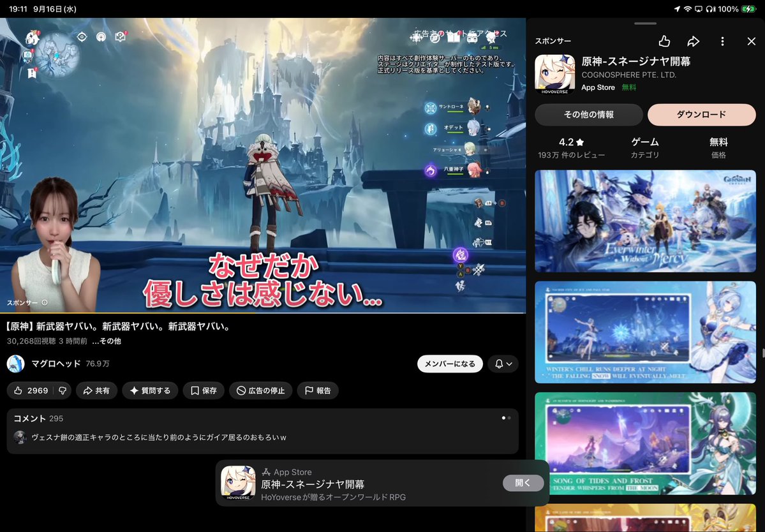Tap the headphones icon in status bar
This screenshot has height=532, width=765.
(x=710, y=9)
